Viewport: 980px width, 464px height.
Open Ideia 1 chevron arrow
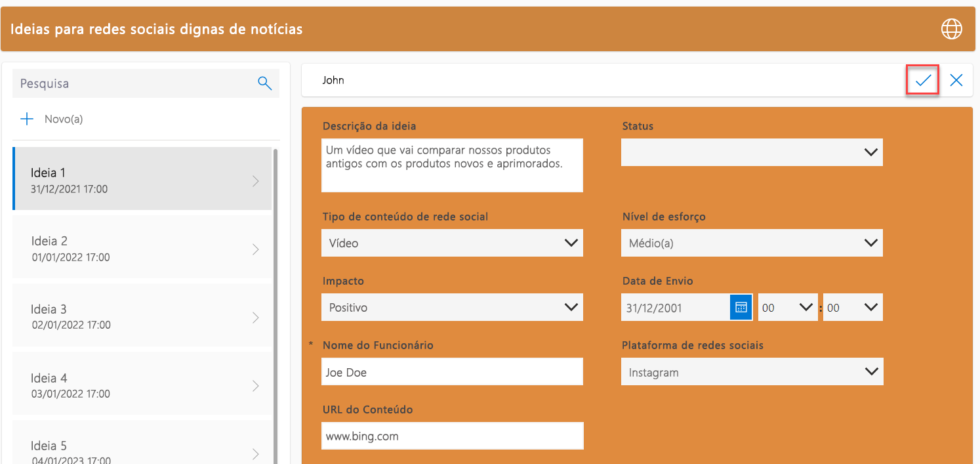click(x=256, y=181)
